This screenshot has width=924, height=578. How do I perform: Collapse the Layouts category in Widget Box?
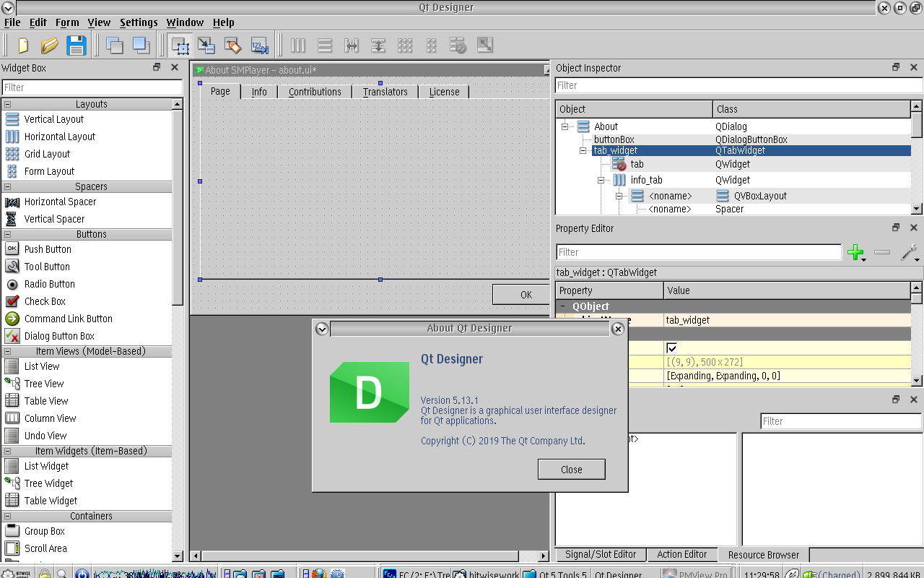[x=8, y=104]
